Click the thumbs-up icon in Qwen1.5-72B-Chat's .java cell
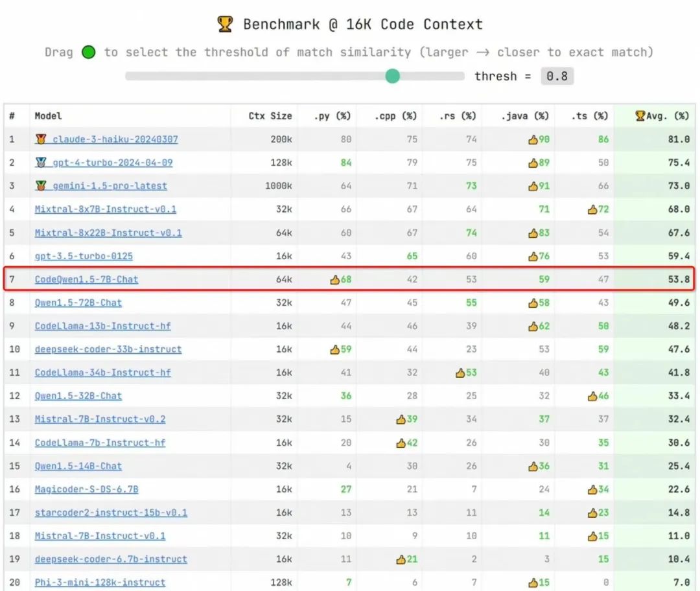This screenshot has height=591, width=700. pyautogui.click(x=533, y=303)
